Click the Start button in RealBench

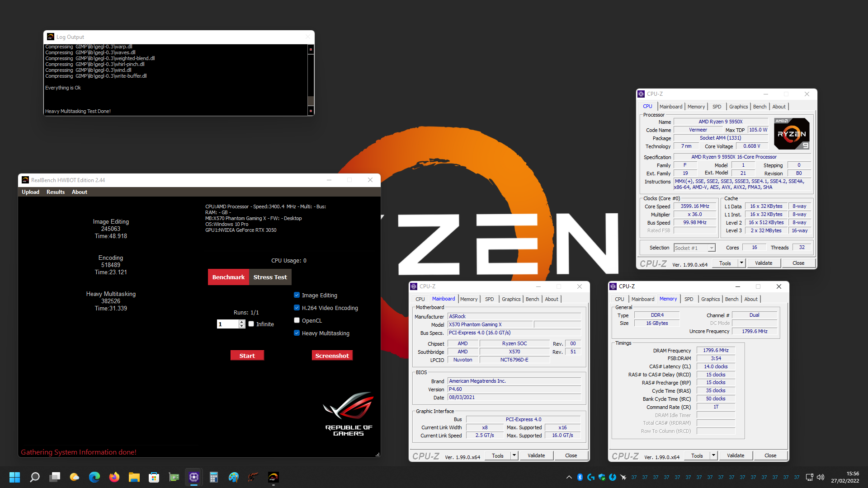[247, 356]
